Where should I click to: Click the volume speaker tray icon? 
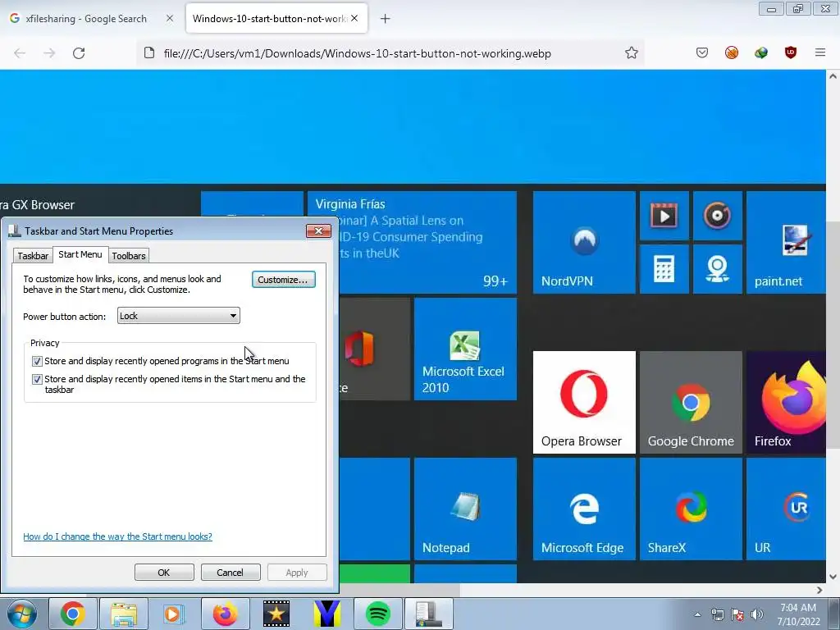[756, 614]
